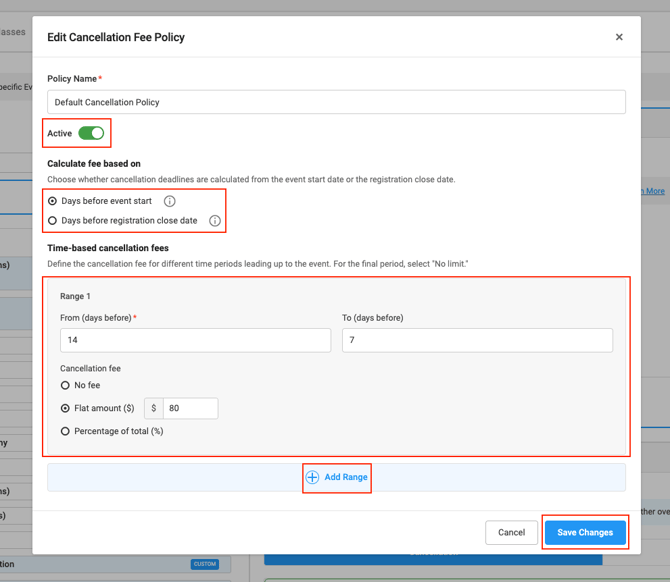670x582 pixels.
Task: Click the To (days before) field
Action: point(477,340)
